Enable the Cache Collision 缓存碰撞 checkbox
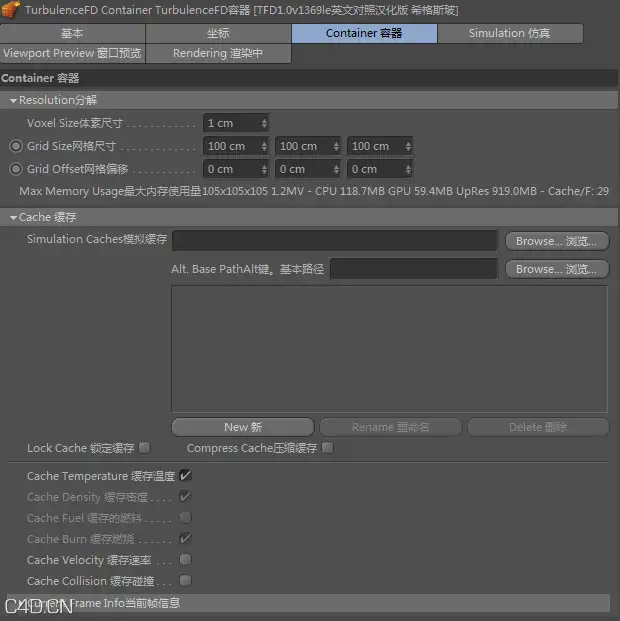 pos(185,580)
